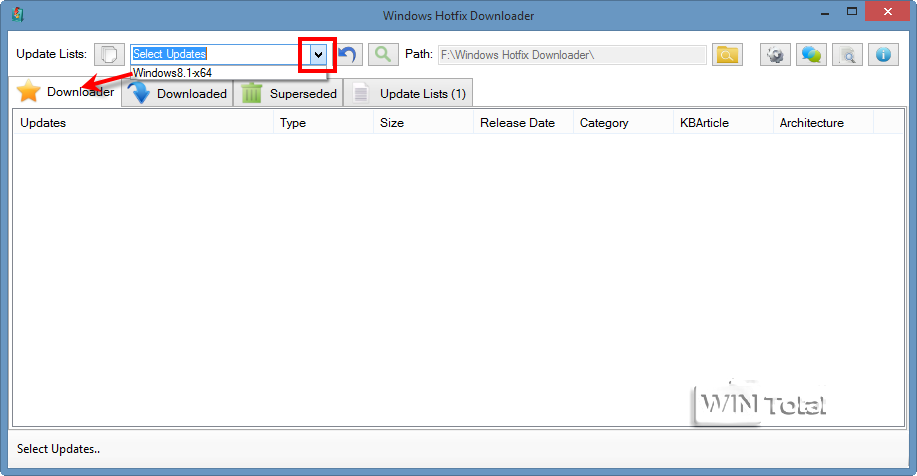Click the Path: label
The image size is (917, 476).
(x=419, y=54)
